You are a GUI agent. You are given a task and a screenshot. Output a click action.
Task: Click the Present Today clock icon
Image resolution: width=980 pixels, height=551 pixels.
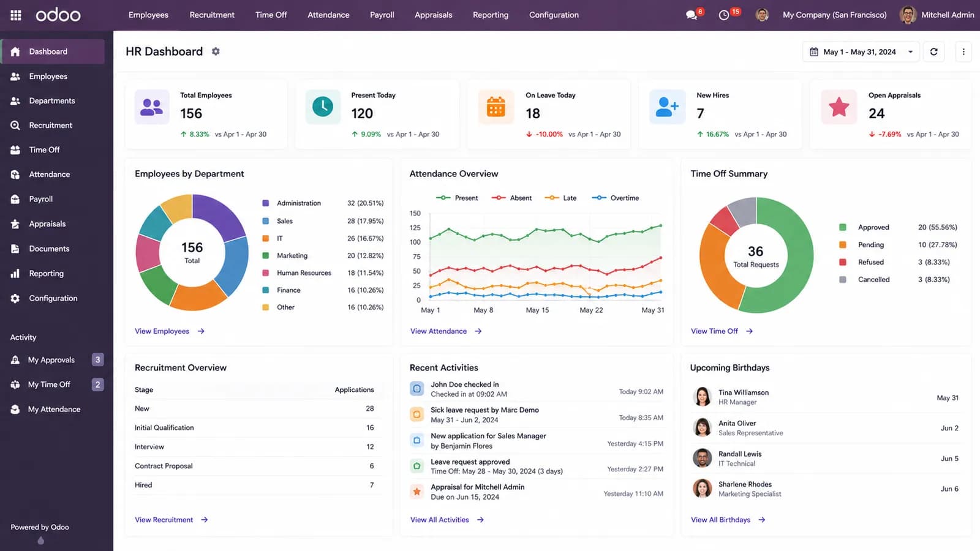click(323, 107)
